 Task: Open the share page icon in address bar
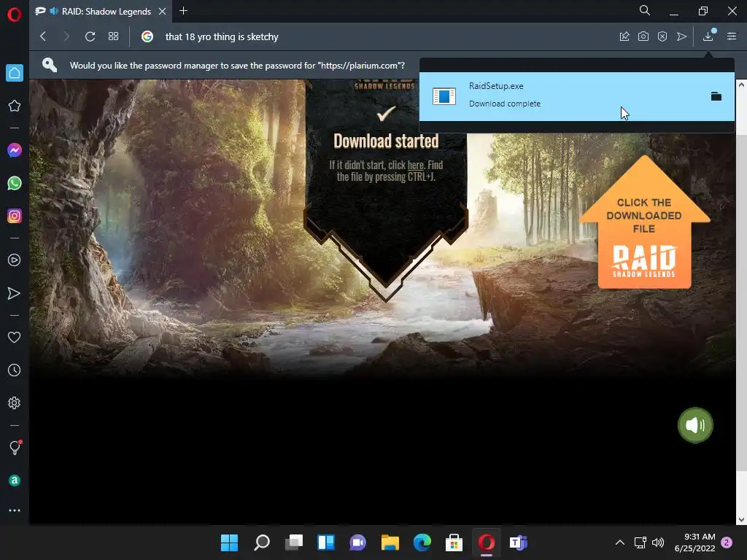tap(624, 36)
